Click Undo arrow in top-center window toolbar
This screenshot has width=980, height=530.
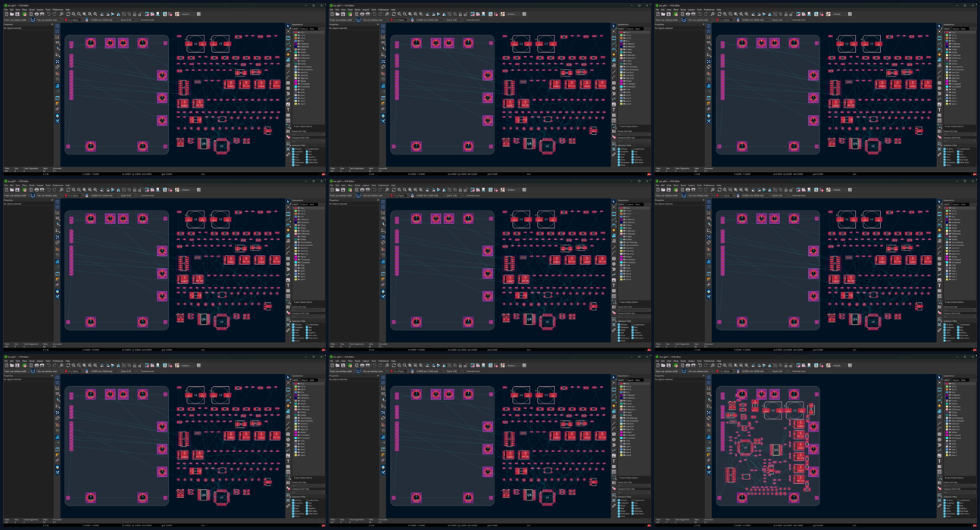[x=374, y=14]
